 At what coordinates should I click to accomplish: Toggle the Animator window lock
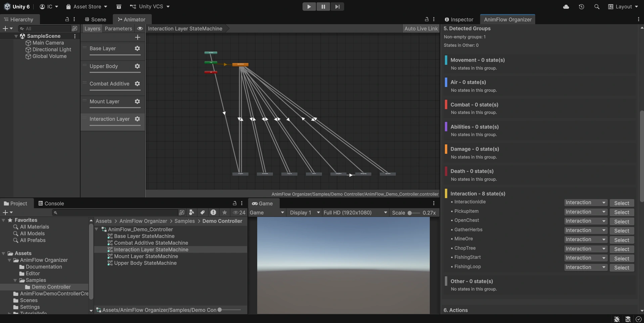pos(427,19)
